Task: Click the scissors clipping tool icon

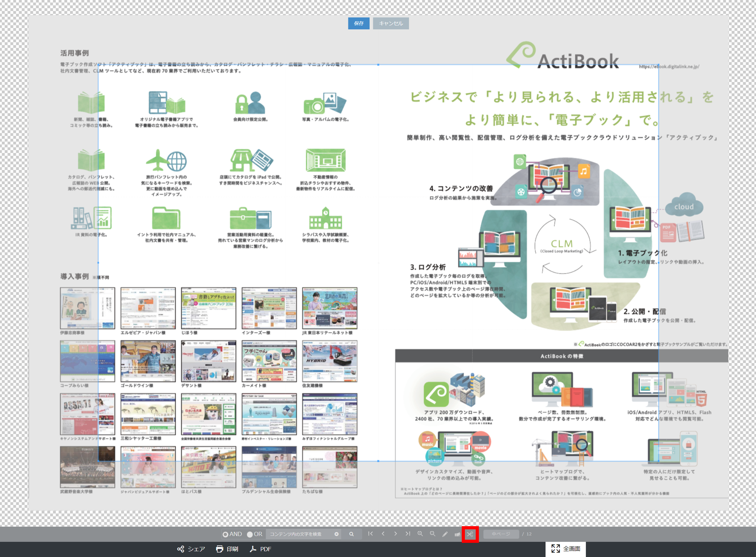Action: (x=470, y=534)
